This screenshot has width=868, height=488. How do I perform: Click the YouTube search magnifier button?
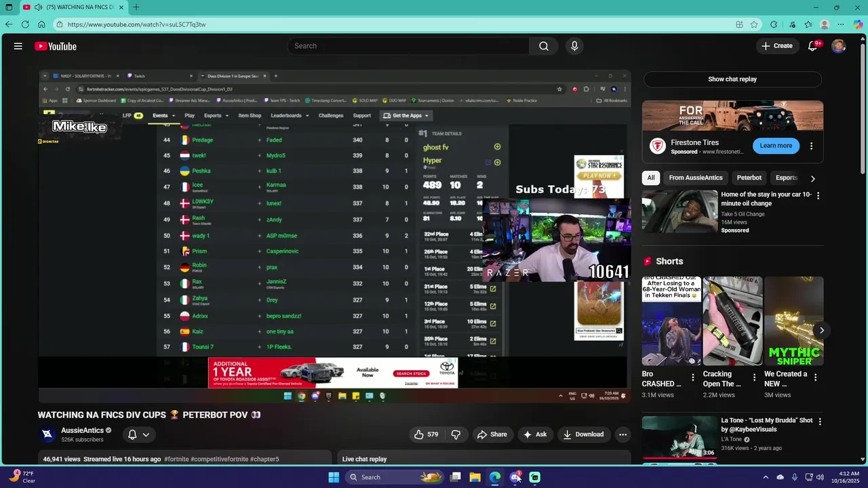pos(544,46)
